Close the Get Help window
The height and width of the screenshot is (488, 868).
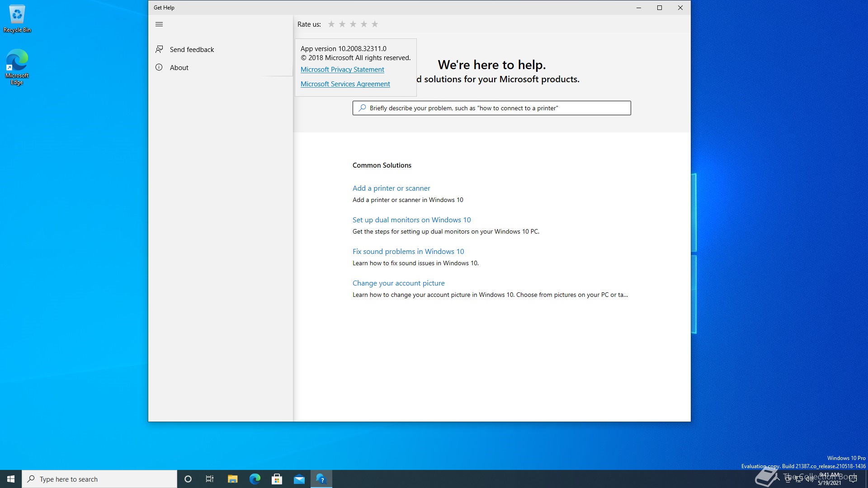(x=680, y=8)
